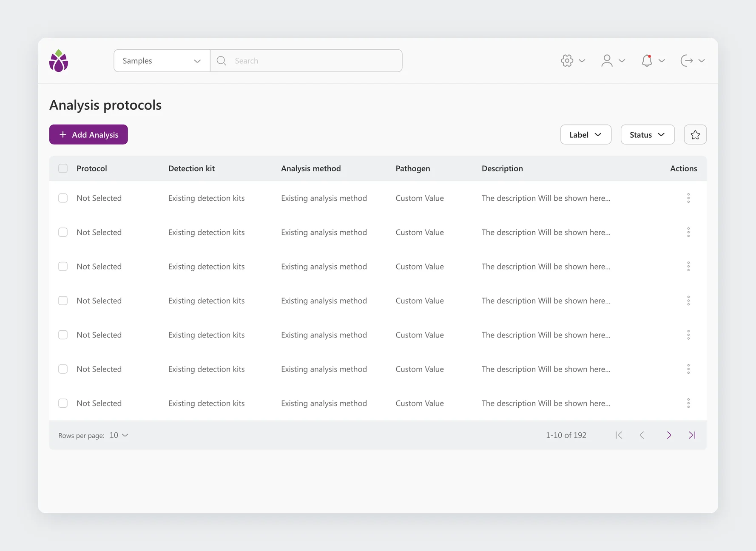Screen dimensions: 756x551
Task: Check the fifth row's checkbox
Action: [63, 335]
